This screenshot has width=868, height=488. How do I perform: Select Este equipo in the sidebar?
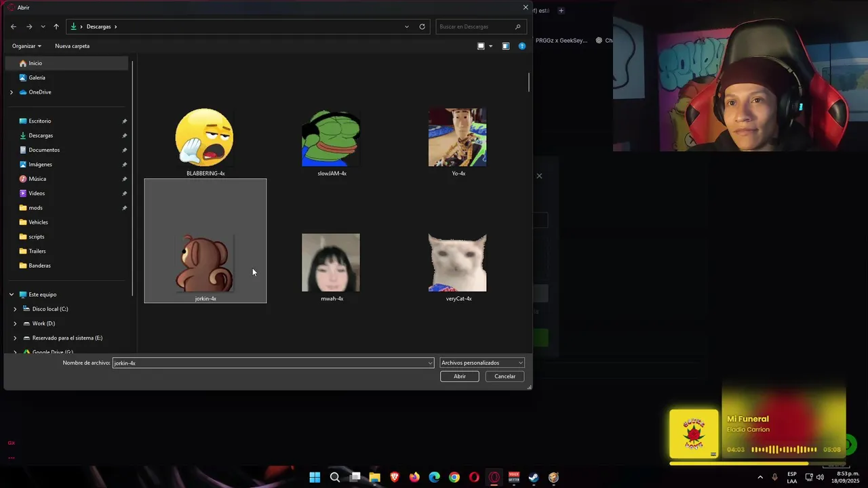pyautogui.click(x=42, y=294)
